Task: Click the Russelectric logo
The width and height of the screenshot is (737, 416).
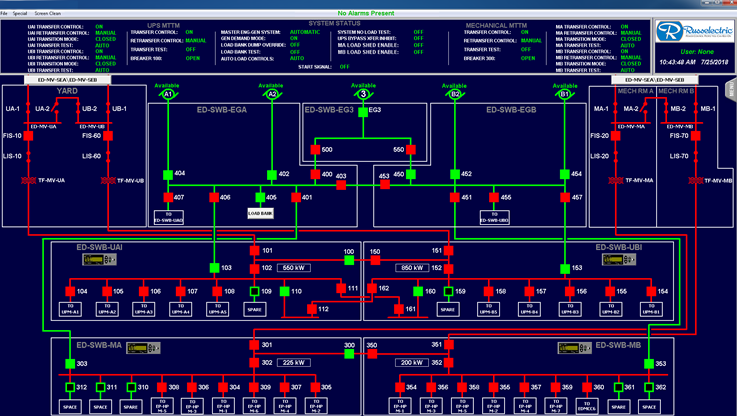Action: pos(680,32)
